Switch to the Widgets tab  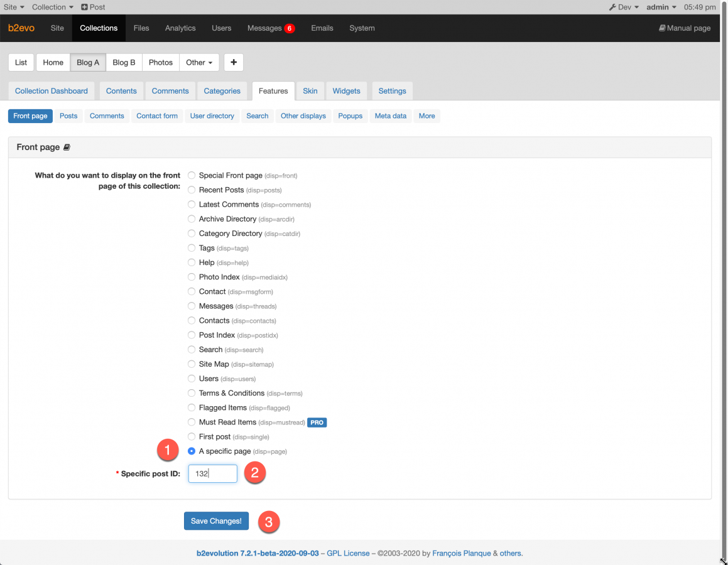point(346,90)
